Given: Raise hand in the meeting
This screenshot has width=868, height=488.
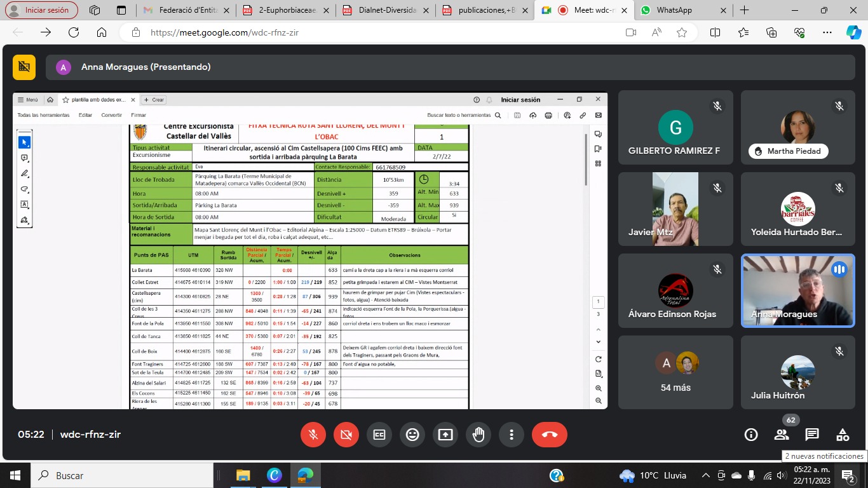Looking at the screenshot, I should [x=478, y=435].
